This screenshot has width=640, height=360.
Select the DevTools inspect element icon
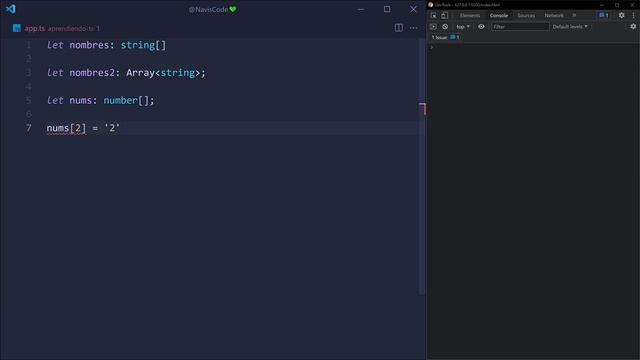433,16
